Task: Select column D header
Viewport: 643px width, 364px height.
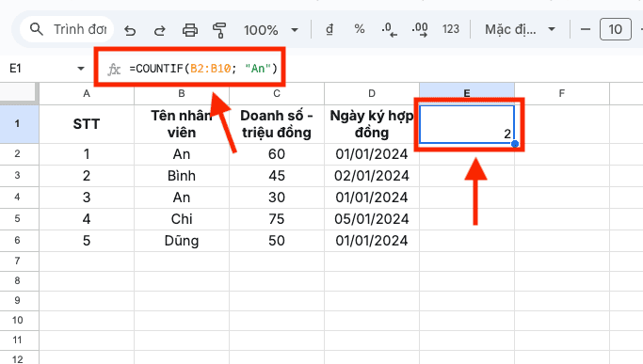Action: (372, 93)
